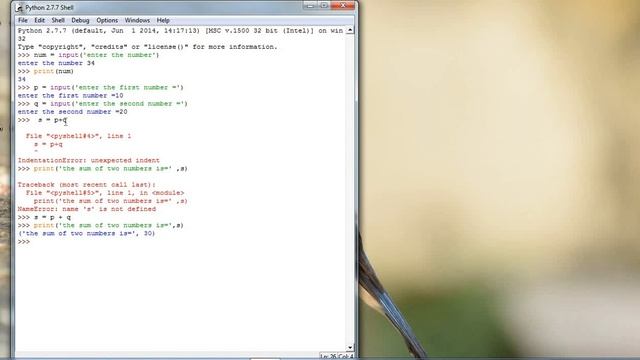Click the text "enter the number 34"

click(56, 63)
